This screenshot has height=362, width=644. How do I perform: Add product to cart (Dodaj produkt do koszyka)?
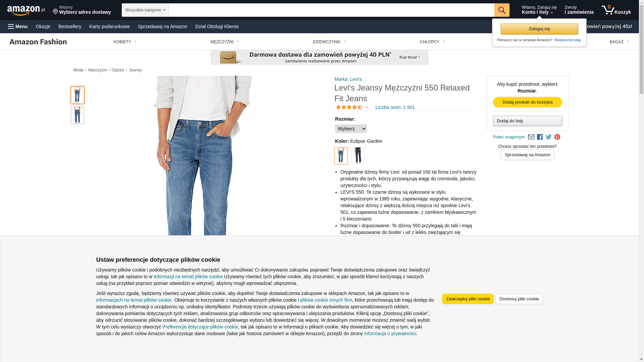(x=528, y=102)
